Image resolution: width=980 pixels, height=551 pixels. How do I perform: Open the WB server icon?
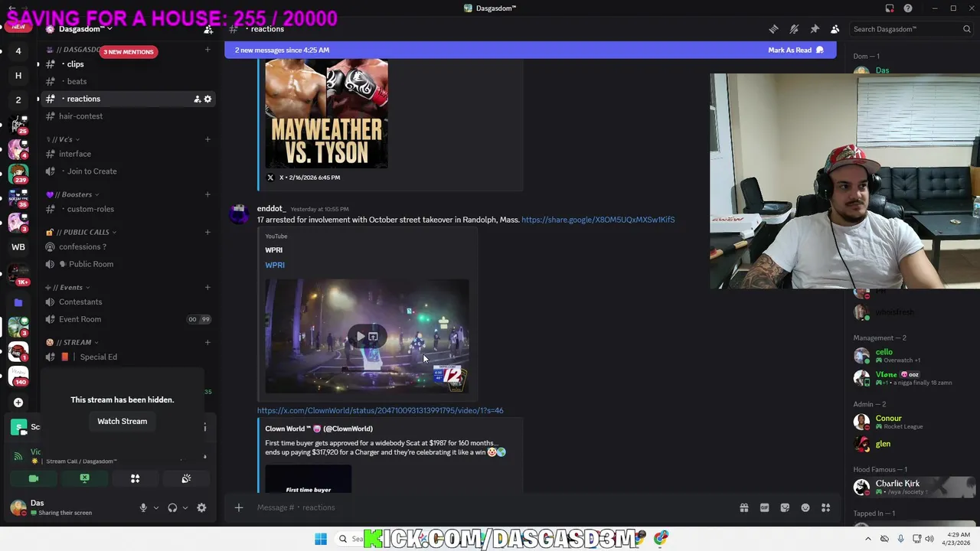[18, 247]
